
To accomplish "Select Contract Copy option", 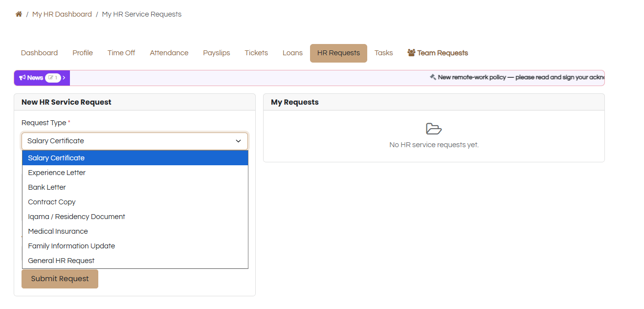I will pos(135,202).
